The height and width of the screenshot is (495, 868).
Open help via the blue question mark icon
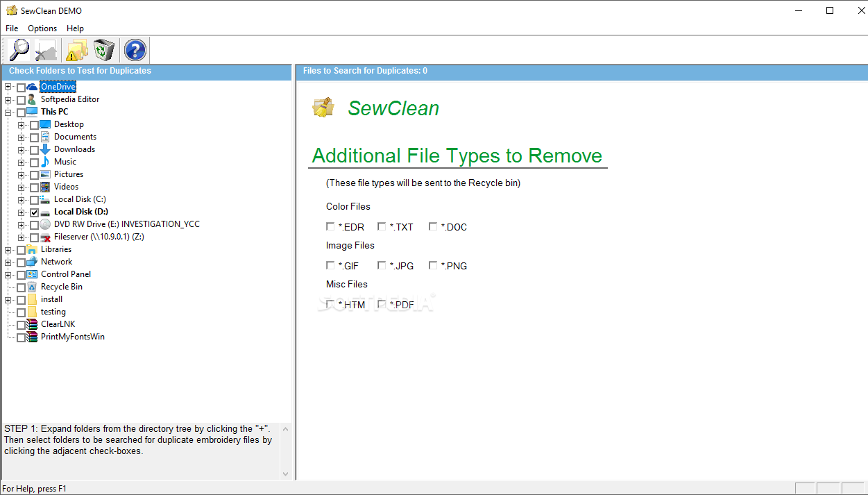coord(135,50)
